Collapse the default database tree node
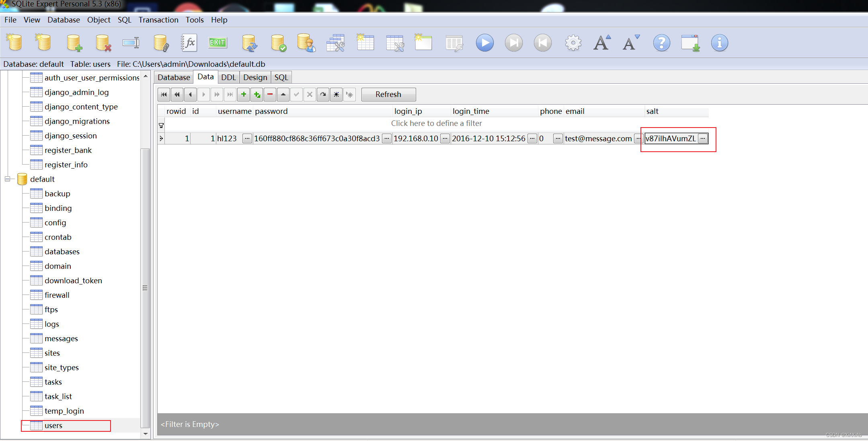 click(x=7, y=179)
